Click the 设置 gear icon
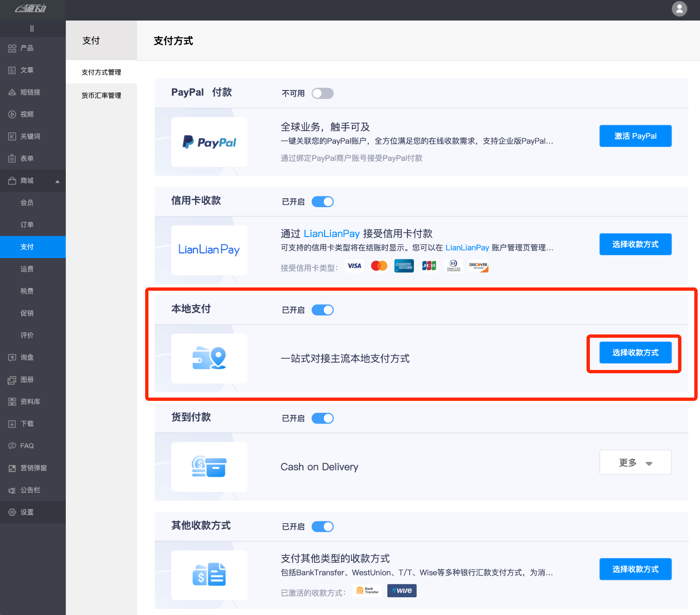This screenshot has height=615, width=700. (26, 512)
